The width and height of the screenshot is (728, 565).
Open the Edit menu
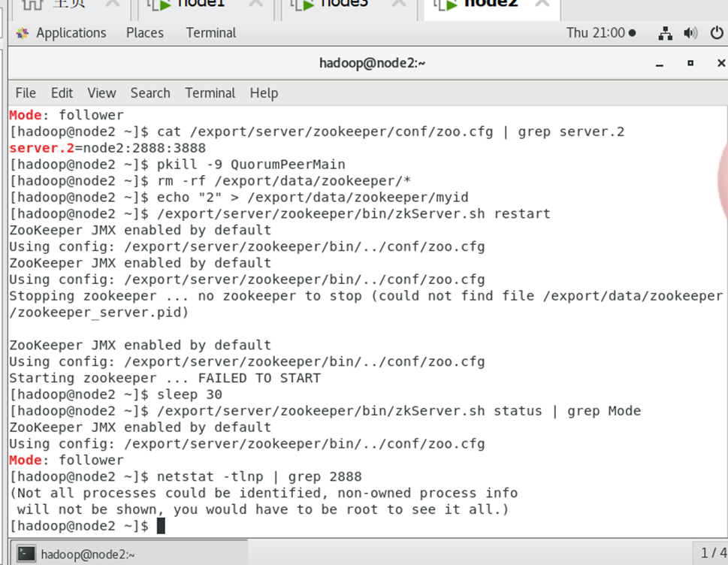point(62,93)
